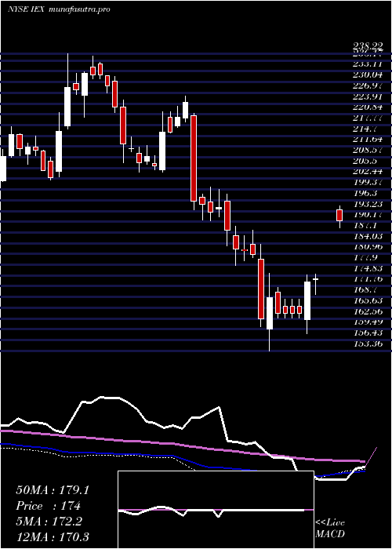The image size is (392, 549).
Task: Choose the 196.3 price label
Action: [x=365, y=193]
